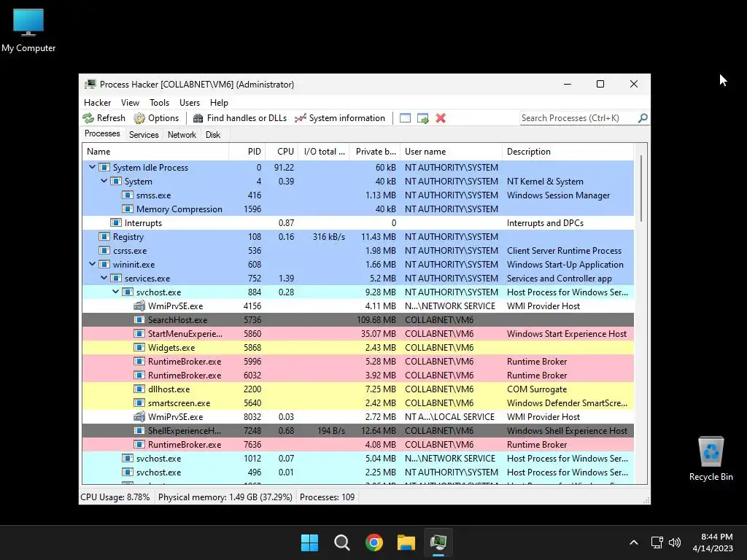The height and width of the screenshot is (560, 747).
Task: Click the csrss.exe process icon
Action: (x=104, y=251)
